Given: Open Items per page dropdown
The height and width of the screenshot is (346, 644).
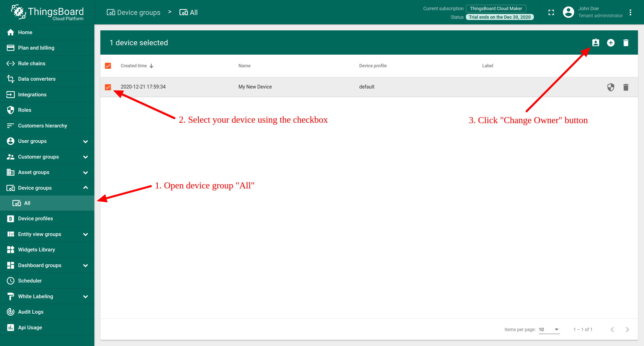Looking at the screenshot, I should (549, 329).
